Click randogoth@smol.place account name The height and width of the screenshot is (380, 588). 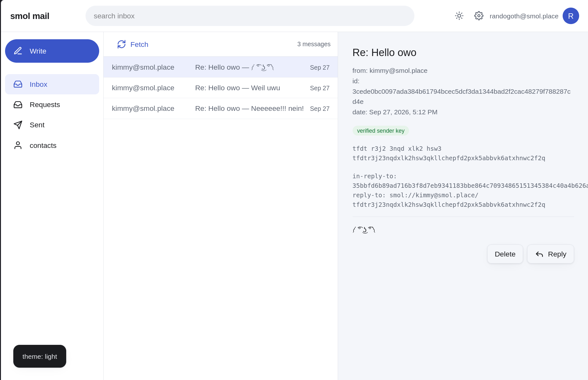(524, 16)
